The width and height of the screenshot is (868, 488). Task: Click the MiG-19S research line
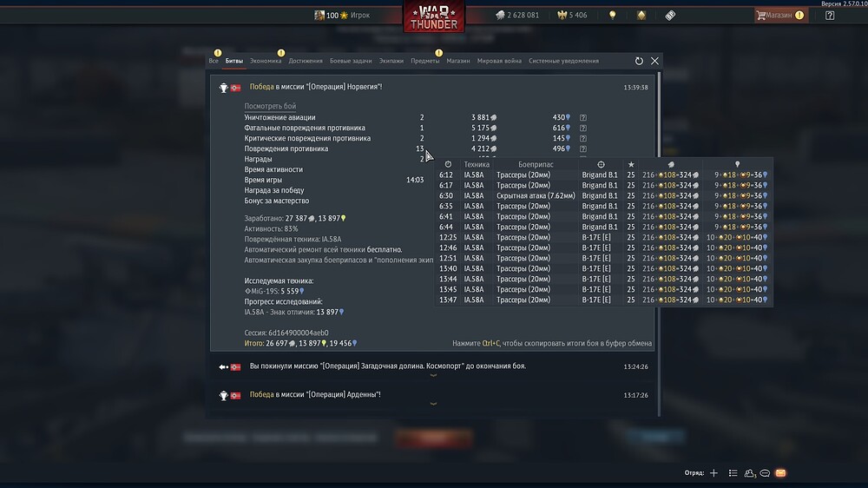click(274, 292)
